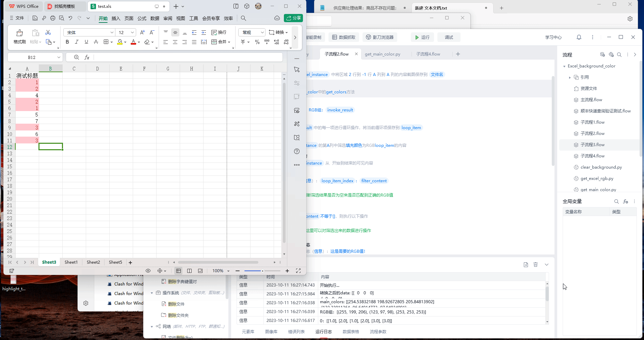This screenshot has width=644, height=340.
Task: Click the formula bar input field
Action: [187, 57]
